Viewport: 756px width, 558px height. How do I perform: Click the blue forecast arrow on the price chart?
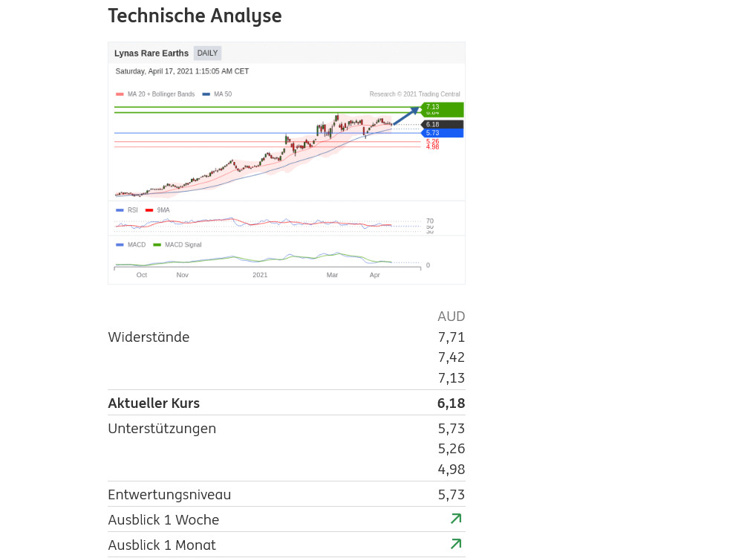point(405,116)
